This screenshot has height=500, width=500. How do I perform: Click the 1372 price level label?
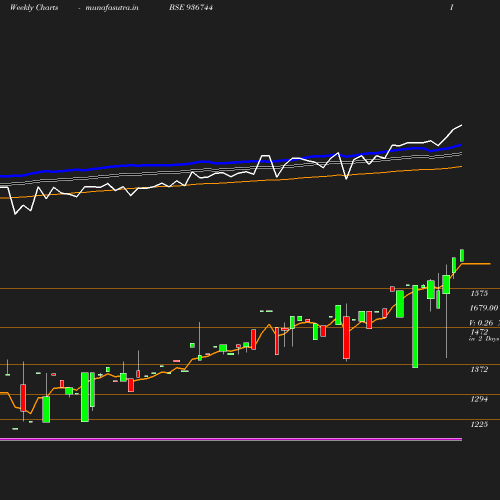(x=479, y=369)
